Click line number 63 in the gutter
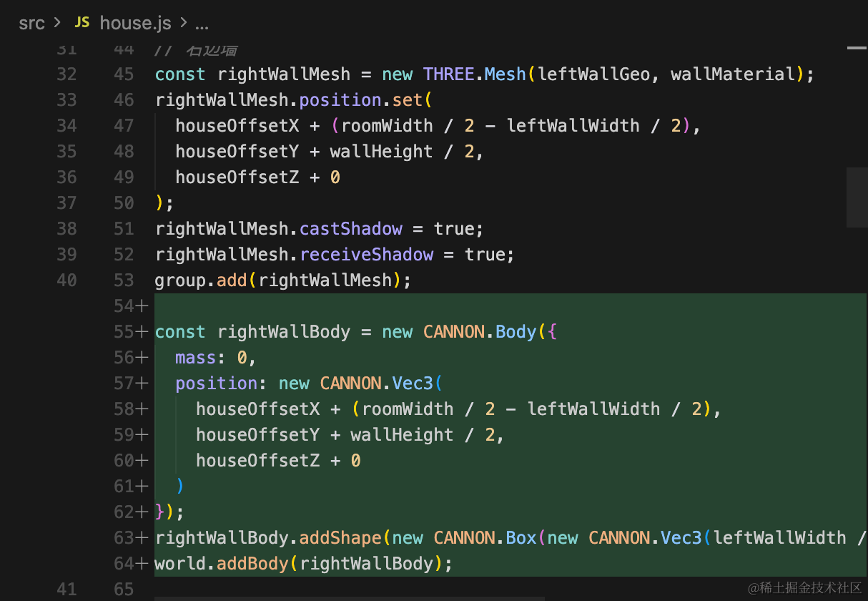868x601 pixels. (x=124, y=538)
